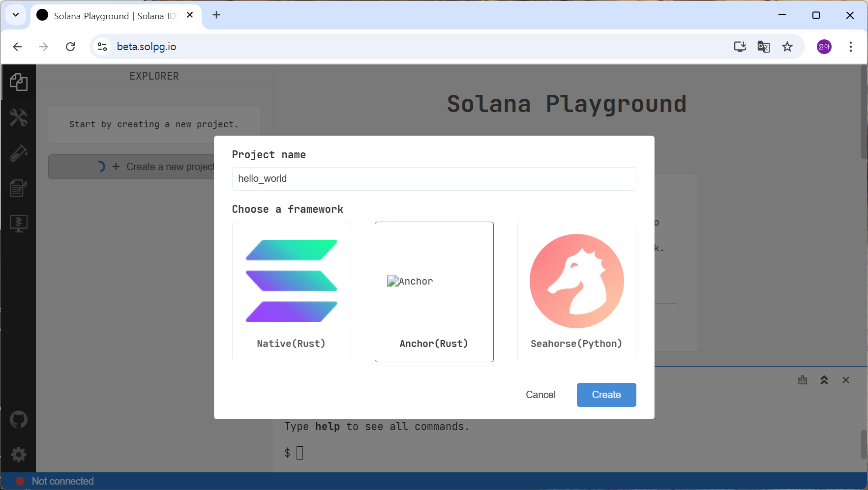Select the Seahorse(Python) framework card
868x490 pixels.
577,292
